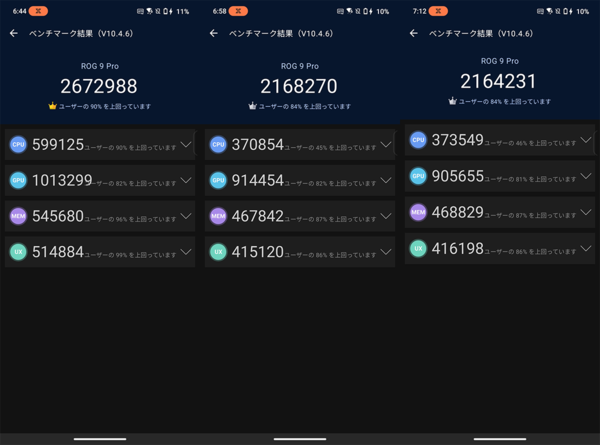Click UX icon beside score 416198
The width and height of the screenshot is (600, 445).
click(418, 248)
